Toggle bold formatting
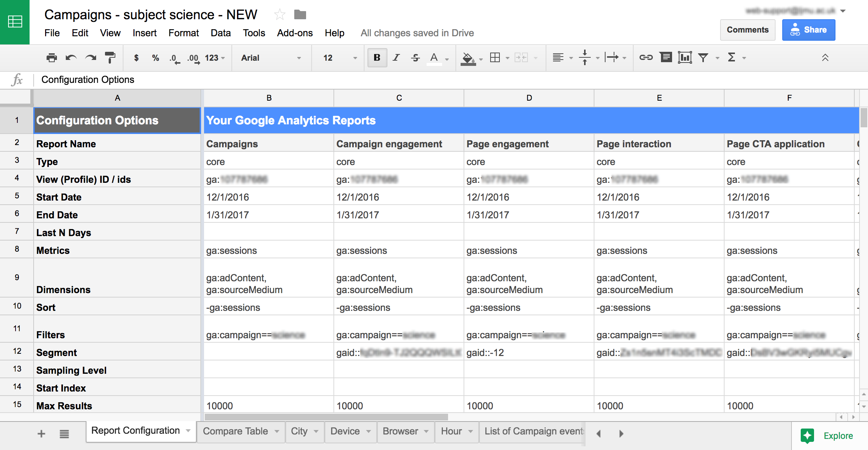 377,57
